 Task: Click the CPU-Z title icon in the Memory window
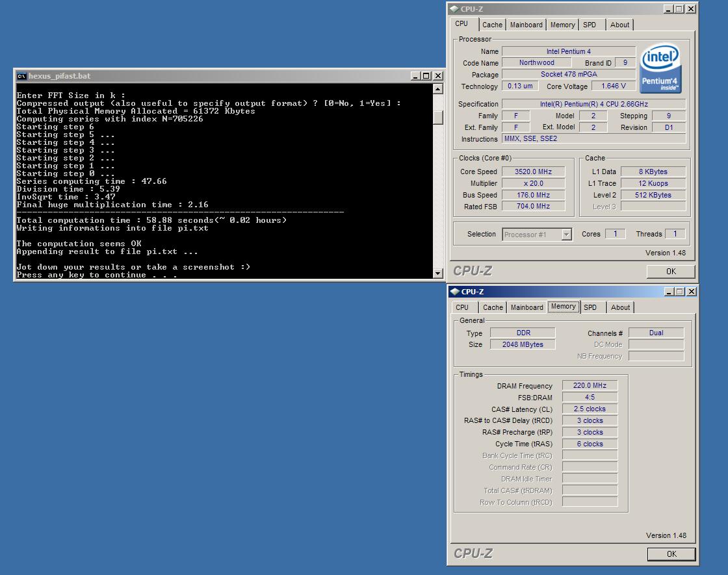[x=455, y=292]
